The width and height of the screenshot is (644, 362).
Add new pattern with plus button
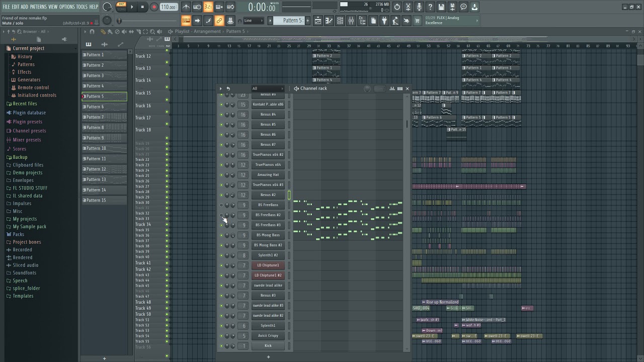(104, 358)
